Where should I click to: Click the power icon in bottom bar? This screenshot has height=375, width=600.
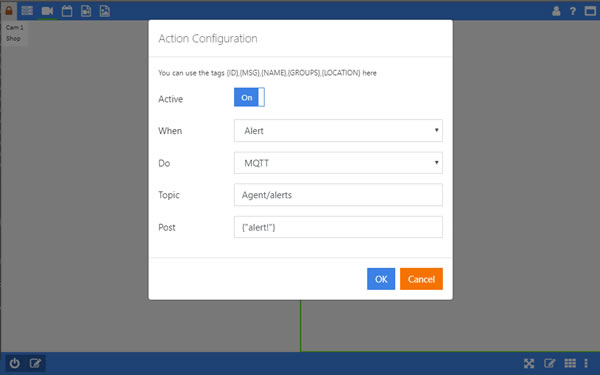tap(15, 363)
